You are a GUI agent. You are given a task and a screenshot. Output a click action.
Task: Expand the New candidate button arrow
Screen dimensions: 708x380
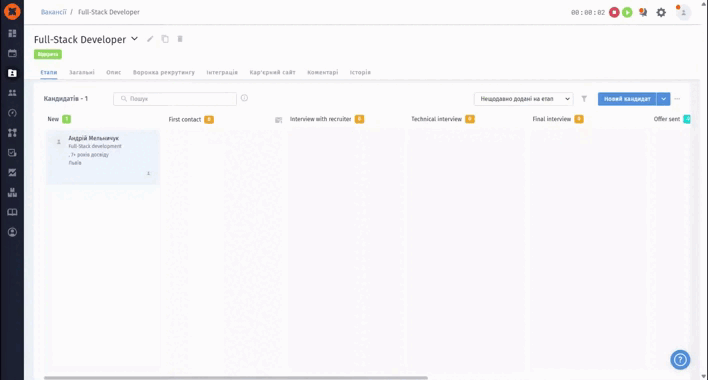point(663,99)
